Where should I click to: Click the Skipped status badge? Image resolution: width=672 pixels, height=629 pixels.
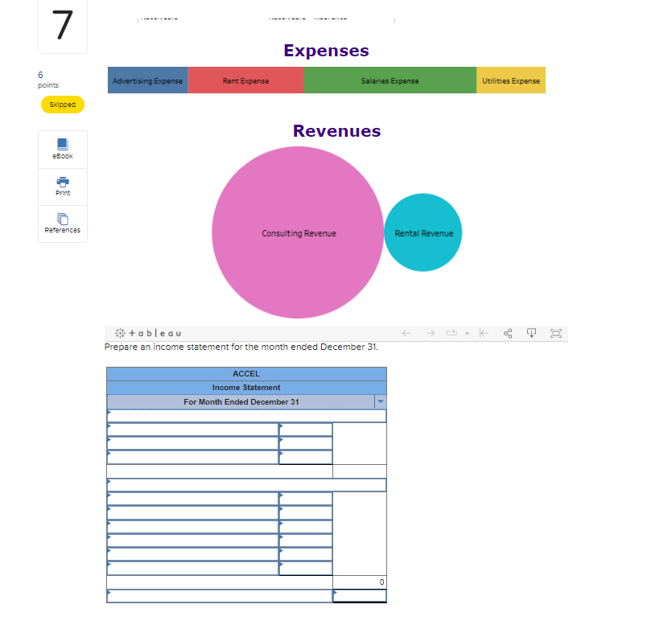tap(62, 105)
